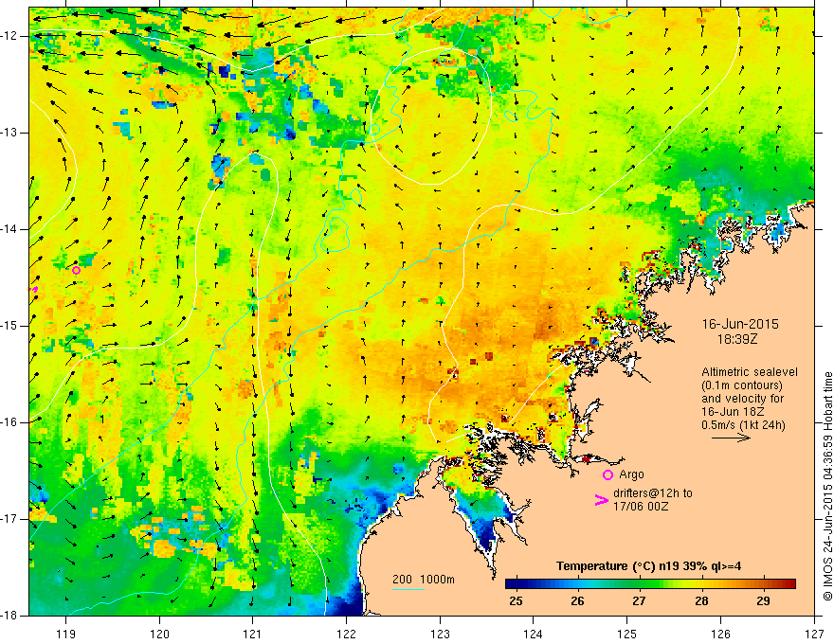
Task: Click the 26 tick label on colorbar
Action: pos(577,601)
